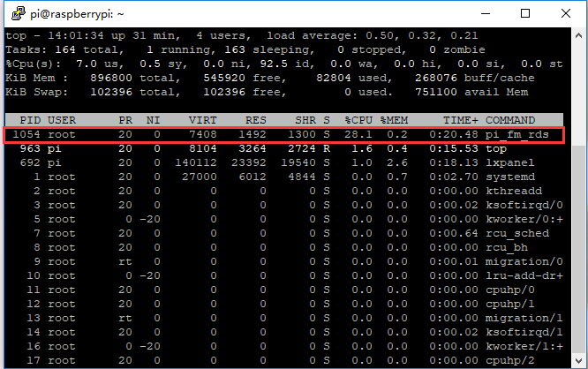Select the pi_fm_rds process row command

(x=521, y=135)
